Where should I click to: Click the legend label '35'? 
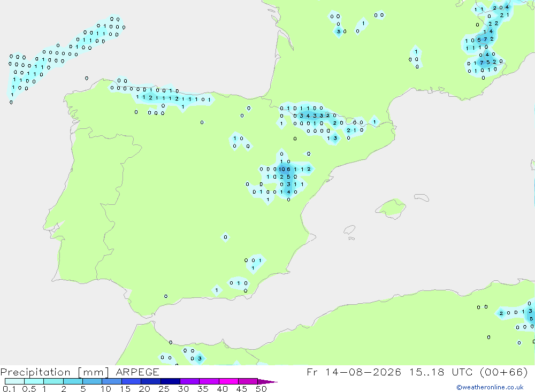(203, 389)
